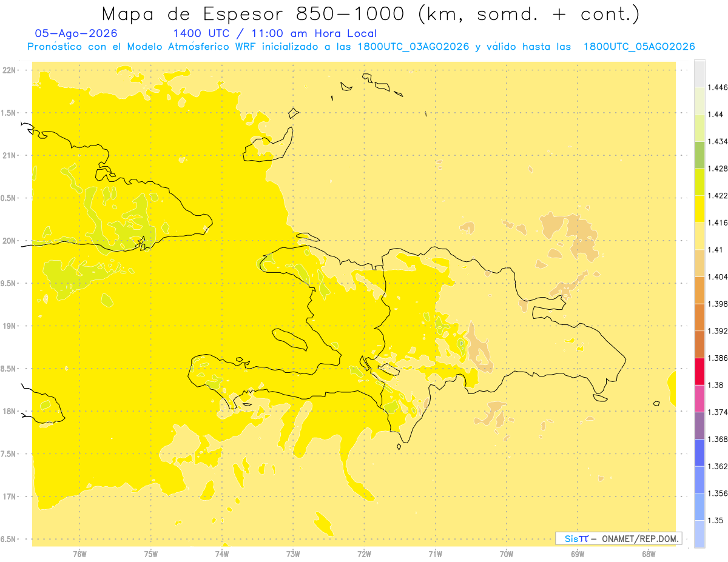Click the legend value '1.38'

coord(716,385)
